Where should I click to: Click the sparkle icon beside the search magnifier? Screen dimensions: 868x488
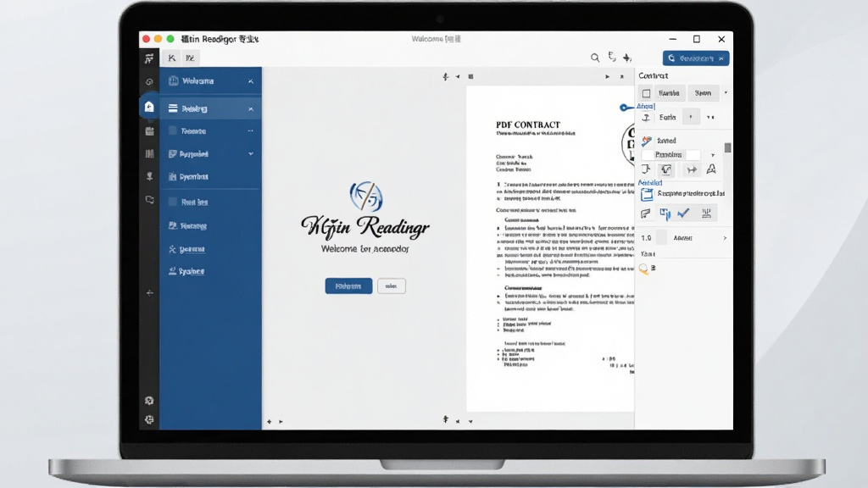[x=627, y=58]
